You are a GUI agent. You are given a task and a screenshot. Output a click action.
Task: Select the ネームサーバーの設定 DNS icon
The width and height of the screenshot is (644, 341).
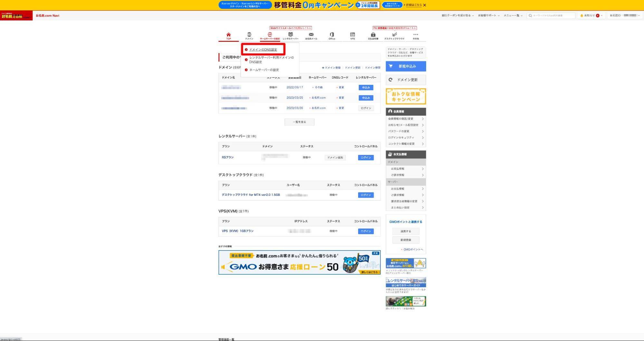pyautogui.click(x=270, y=36)
